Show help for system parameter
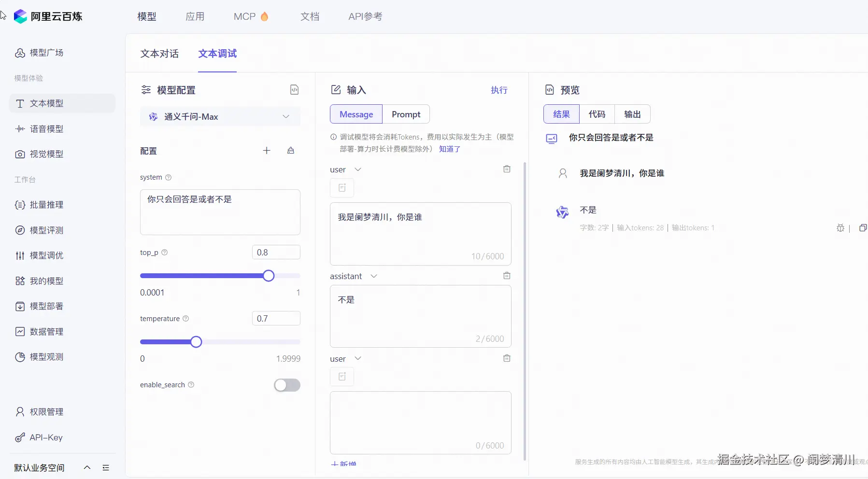 169,177
